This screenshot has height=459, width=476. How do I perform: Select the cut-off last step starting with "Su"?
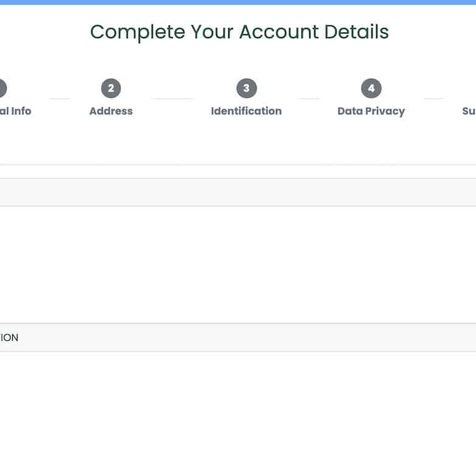[469, 111]
